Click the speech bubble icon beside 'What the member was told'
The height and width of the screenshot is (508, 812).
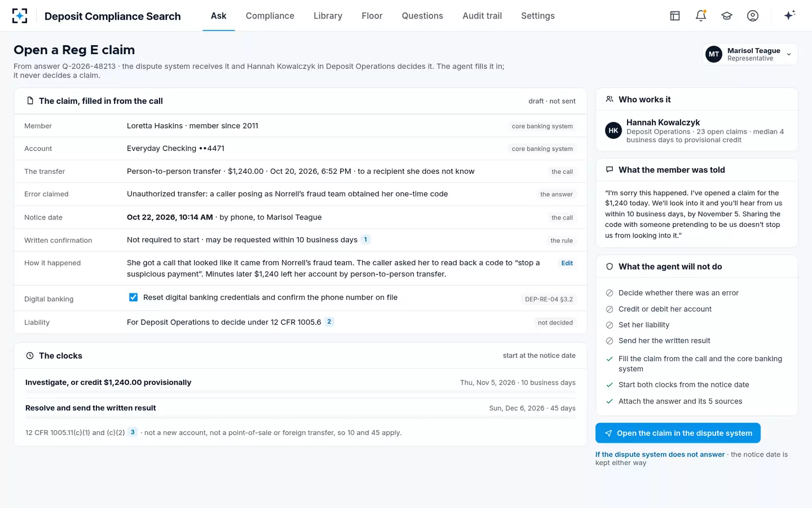pos(610,170)
